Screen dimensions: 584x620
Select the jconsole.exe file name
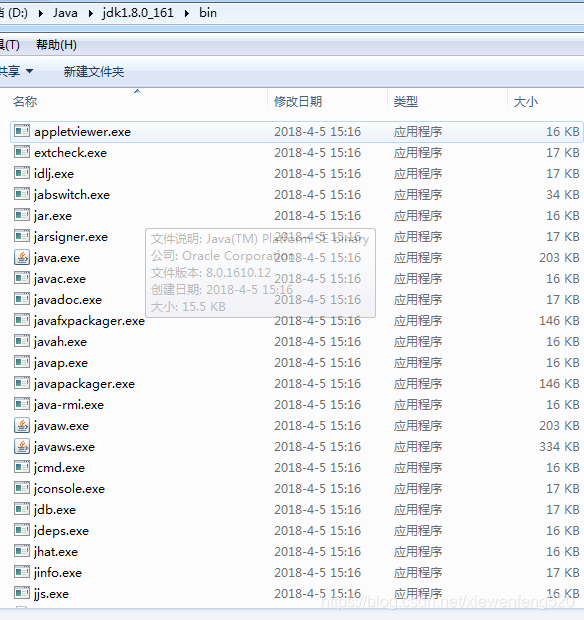click(x=70, y=489)
